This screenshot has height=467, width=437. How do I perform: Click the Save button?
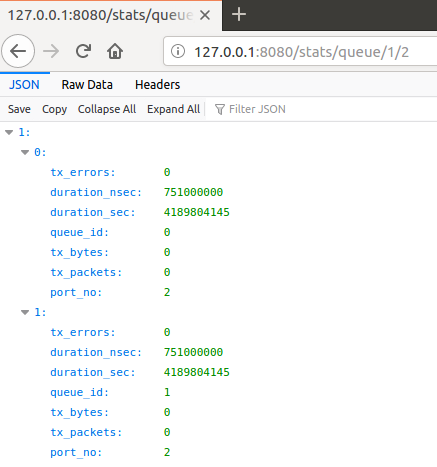[x=19, y=109]
